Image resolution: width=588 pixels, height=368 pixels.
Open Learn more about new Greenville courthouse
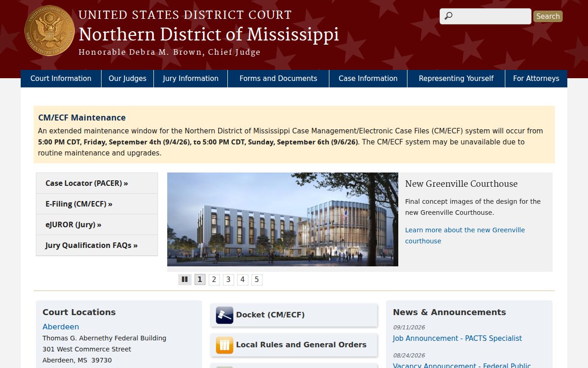[x=465, y=236]
